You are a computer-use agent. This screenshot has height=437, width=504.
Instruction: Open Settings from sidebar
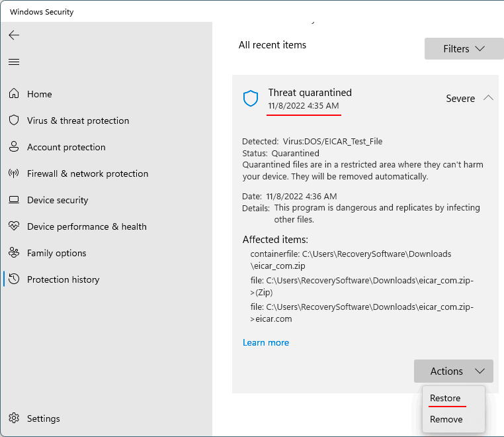click(x=44, y=418)
